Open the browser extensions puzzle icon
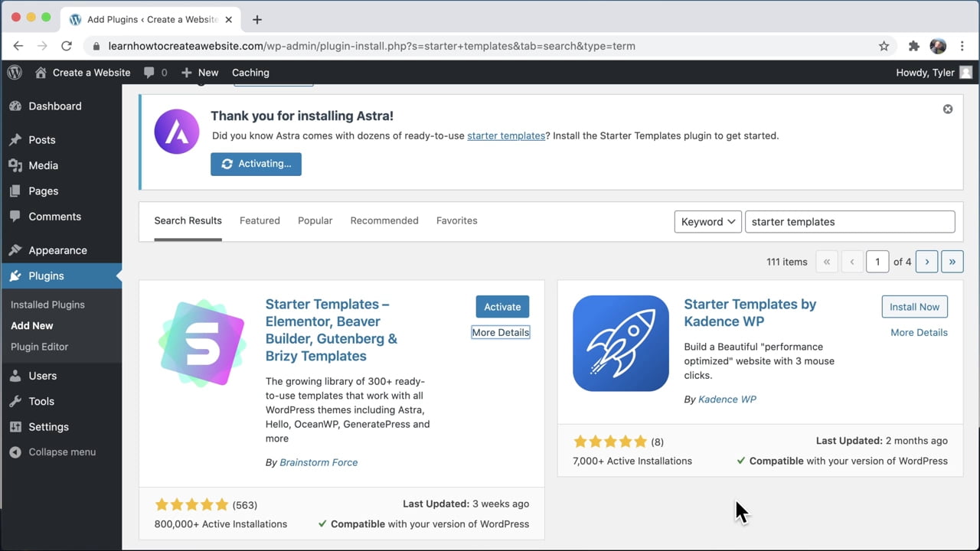This screenshot has width=980, height=551. (x=913, y=46)
